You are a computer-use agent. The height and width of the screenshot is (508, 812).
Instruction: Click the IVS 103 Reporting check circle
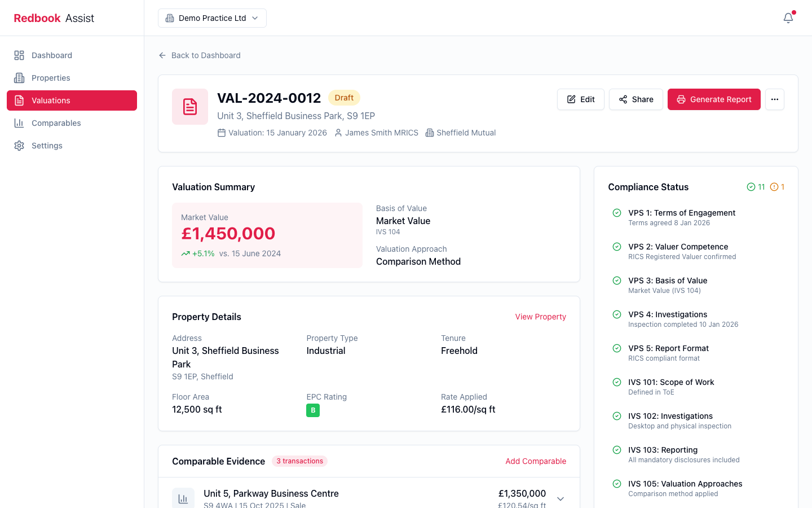coord(617,450)
